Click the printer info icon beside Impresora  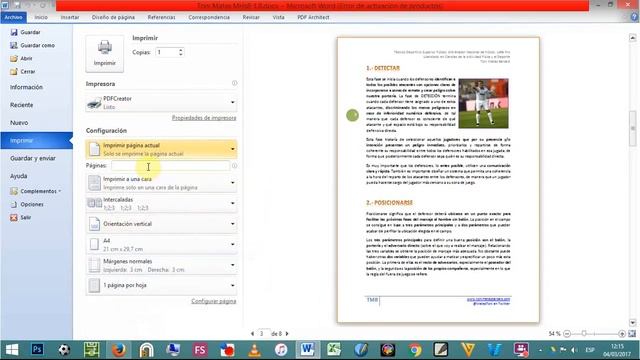234,83
